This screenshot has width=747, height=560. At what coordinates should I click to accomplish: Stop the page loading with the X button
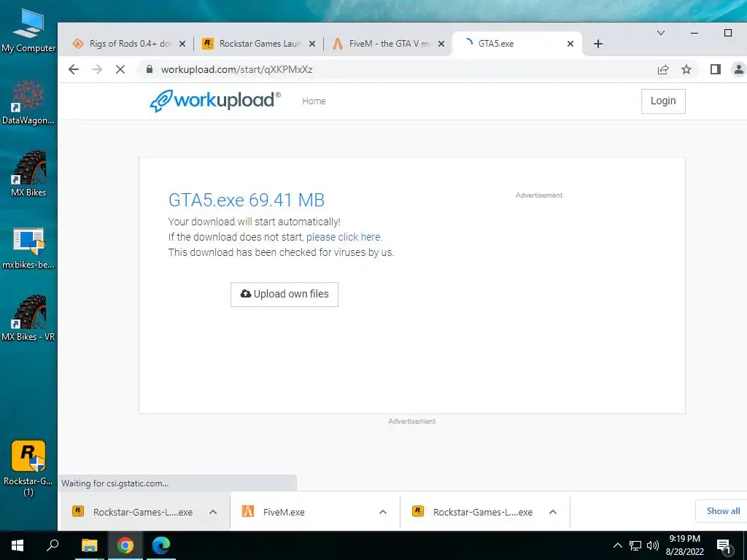120,69
